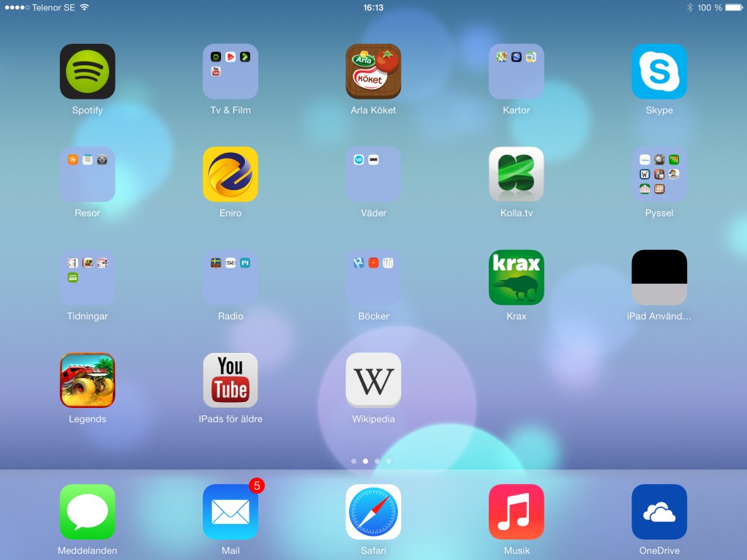747x560 pixels.
Task: Tap the Wi-Fi status icon
Action: coord(84,7)
